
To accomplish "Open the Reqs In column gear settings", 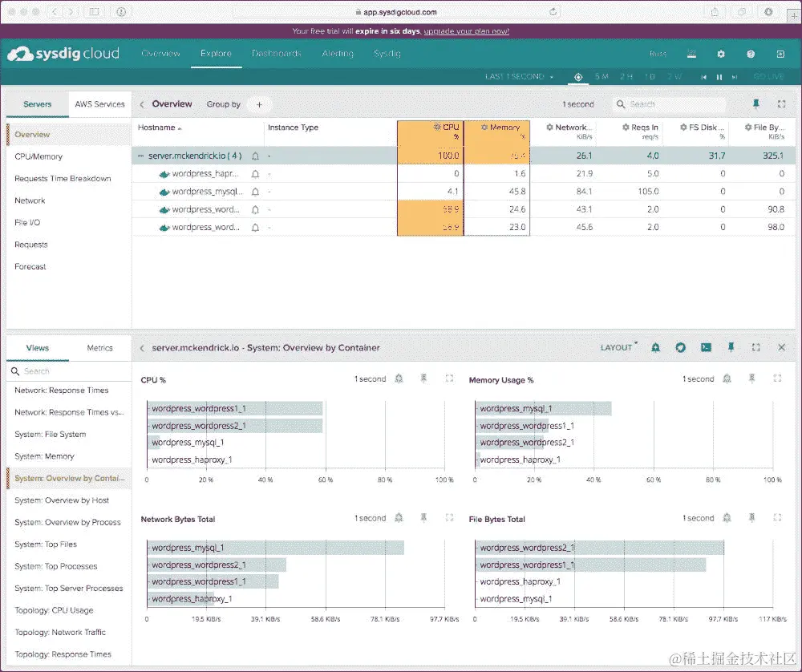I will tap(626, 127).
